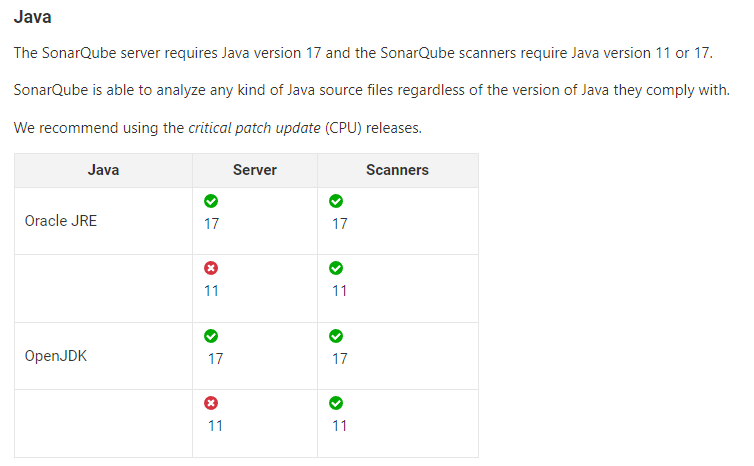754x466 pixels.
Task: Open the 11 link under Oracle JRE Scanners
Action: 340,291
